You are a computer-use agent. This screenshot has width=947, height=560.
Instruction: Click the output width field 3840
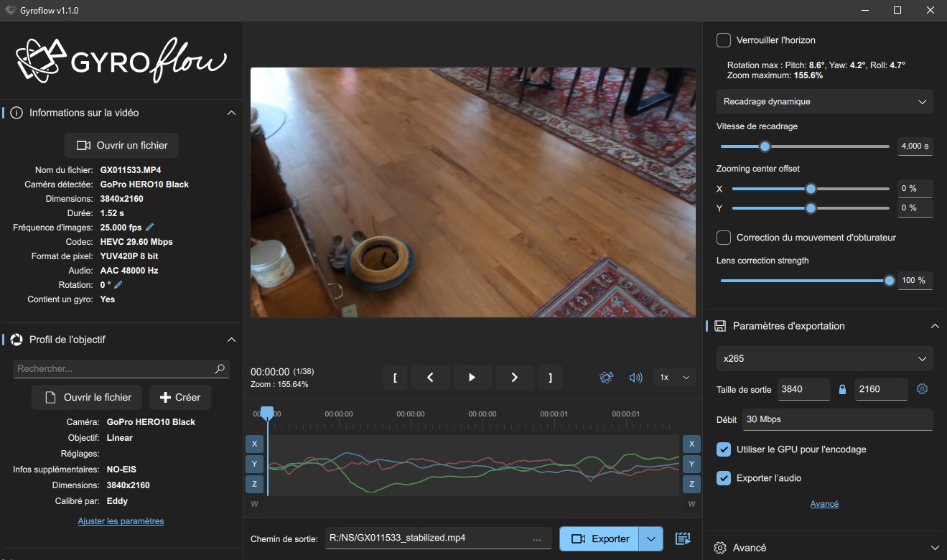point(803,389)
